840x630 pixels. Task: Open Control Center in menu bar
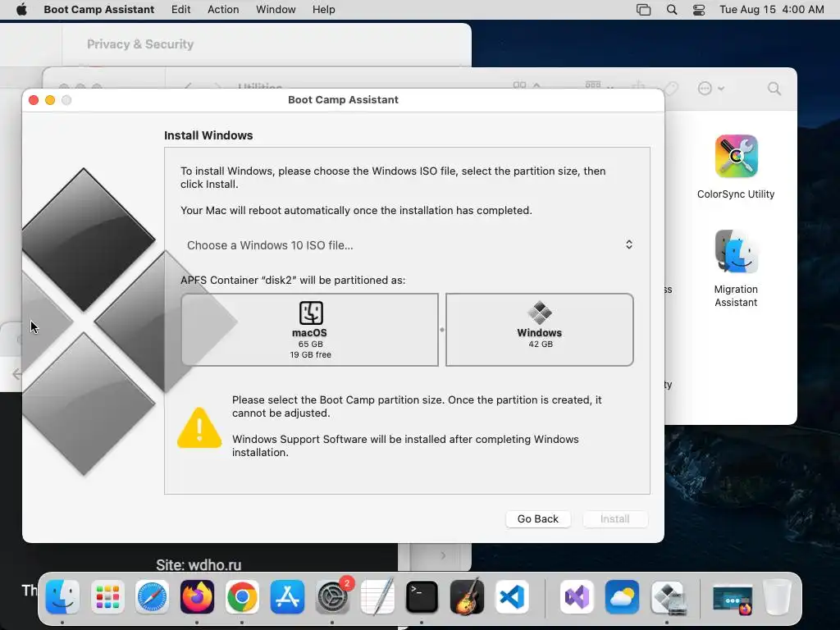(x=699, y=10)
